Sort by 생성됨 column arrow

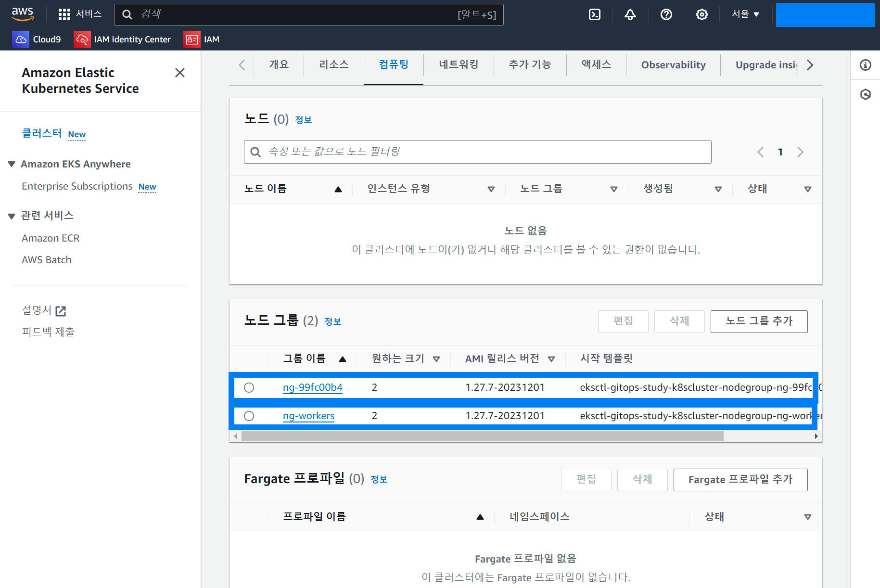click(x=718, y=189)
